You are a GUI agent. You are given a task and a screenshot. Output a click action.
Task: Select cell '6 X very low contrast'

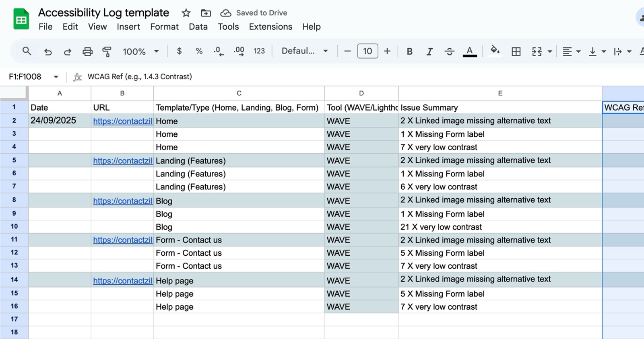pyautogui.click(x=500, y=187)
